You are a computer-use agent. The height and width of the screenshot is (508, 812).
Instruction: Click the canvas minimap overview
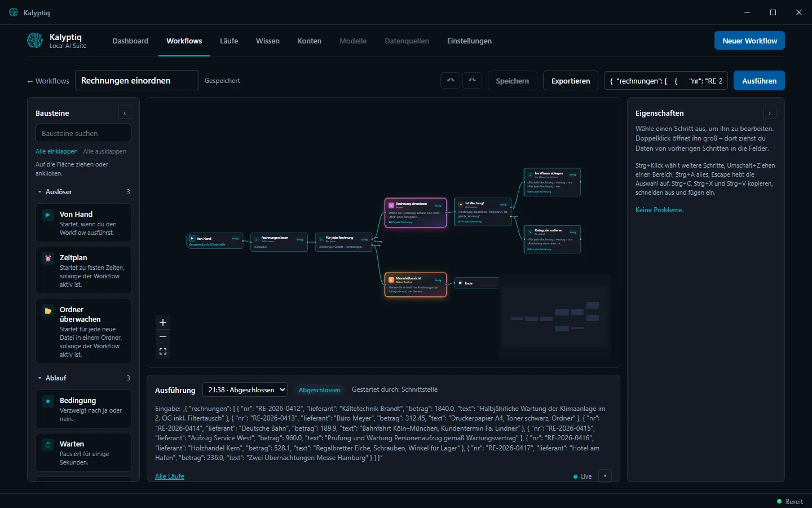click(x=555, y=317)
